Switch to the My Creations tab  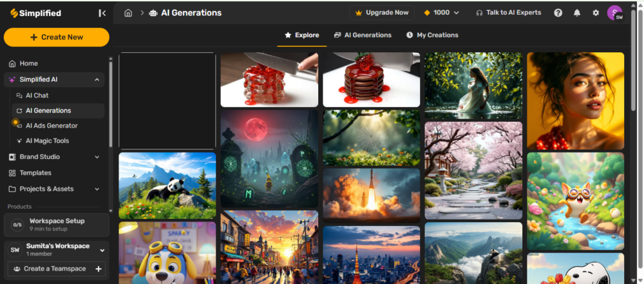point(432,35)
